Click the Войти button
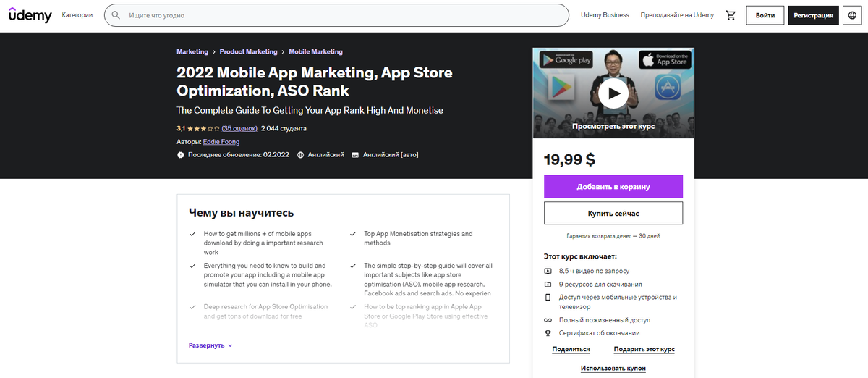 coord(765,15)
